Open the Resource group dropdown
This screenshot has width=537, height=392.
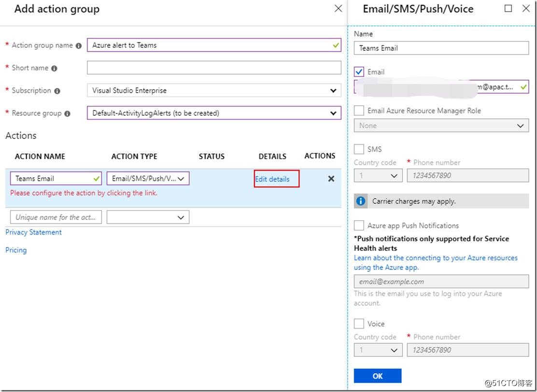pyautogui.click(x=214, y=113)
